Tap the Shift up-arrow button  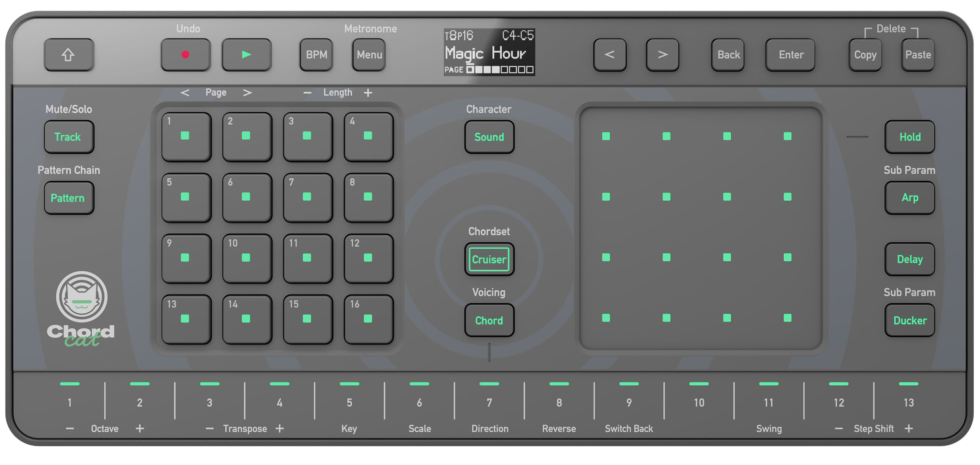click(x=69, y=54)
